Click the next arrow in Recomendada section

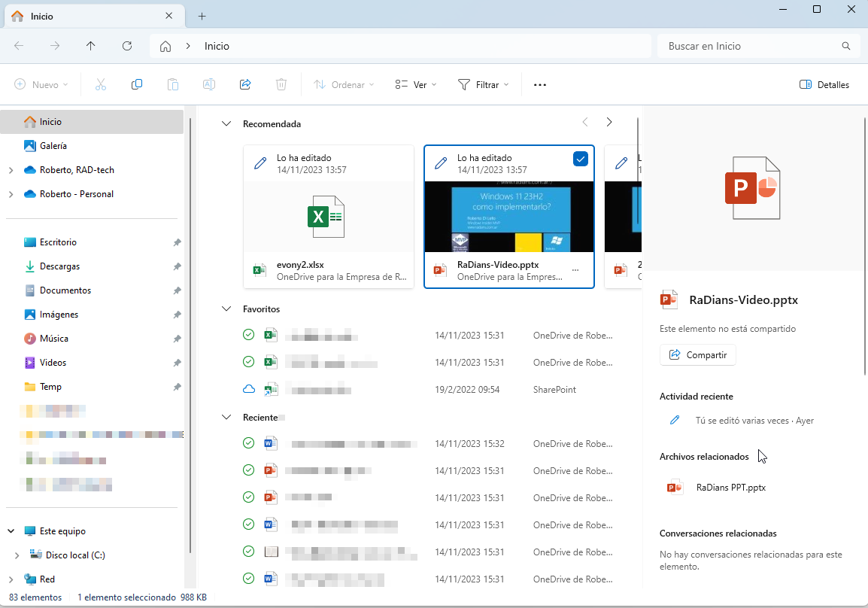609,123
